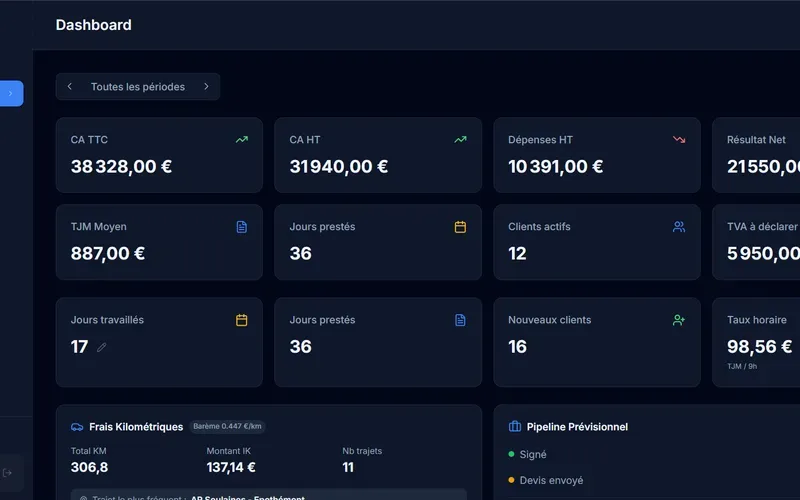The image size is (800, 500).
Task: Click the 'TJM / 9h' caption
Action: click(742, 366)
